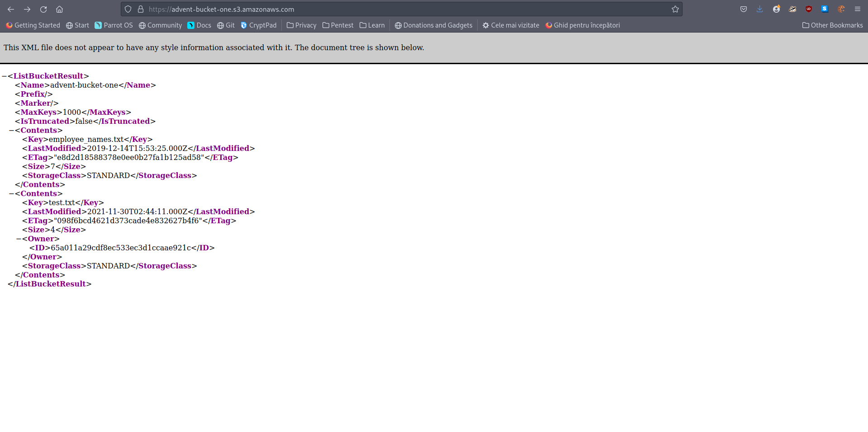
Task: Click the cookie extension icon
Action: [841, 9]
